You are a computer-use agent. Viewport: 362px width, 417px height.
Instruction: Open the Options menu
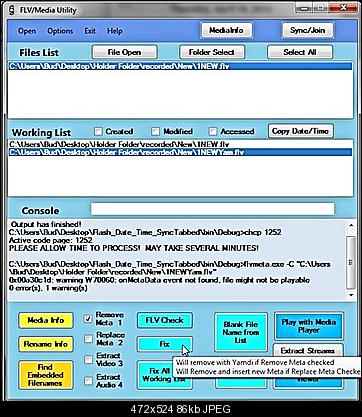tap(60, 31)
